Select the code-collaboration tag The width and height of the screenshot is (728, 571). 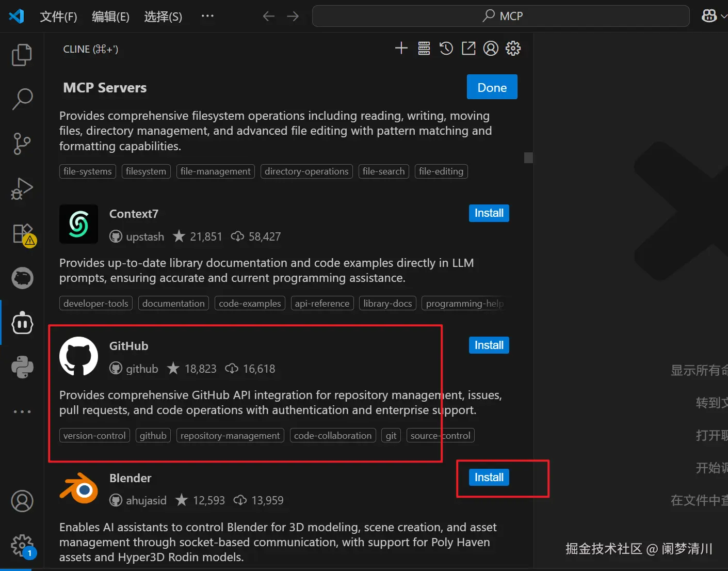point(333,436)
